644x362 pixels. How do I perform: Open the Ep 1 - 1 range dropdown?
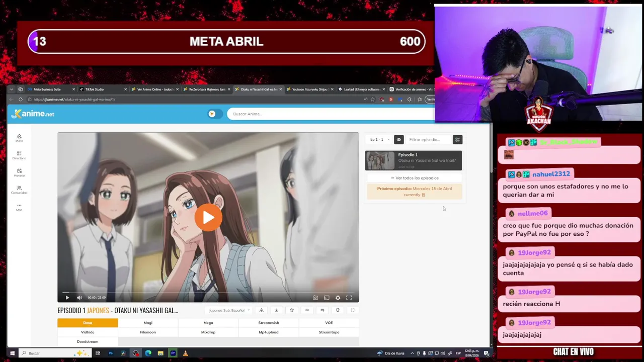[379, 139]
